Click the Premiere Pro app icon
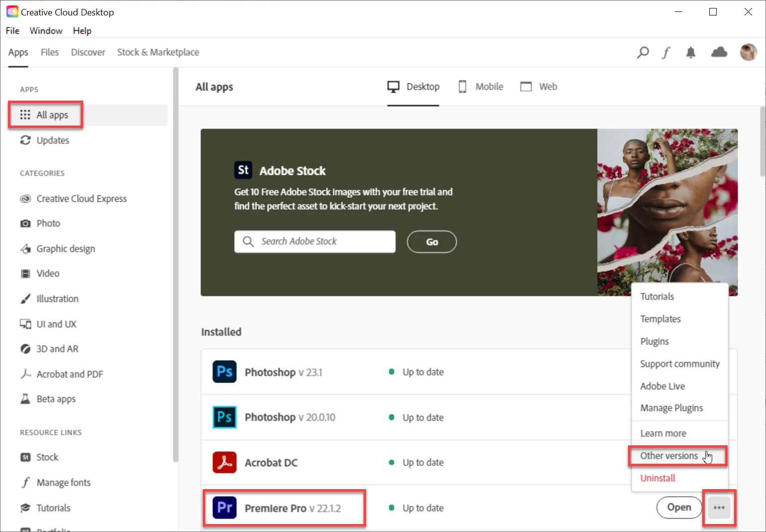The height and width of the screenshot is (532, 766). pyautogui.click(x=225, y=508)
